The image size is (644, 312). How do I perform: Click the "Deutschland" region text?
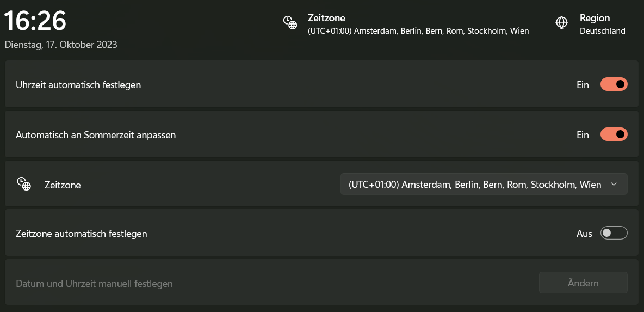coord(602,31)
